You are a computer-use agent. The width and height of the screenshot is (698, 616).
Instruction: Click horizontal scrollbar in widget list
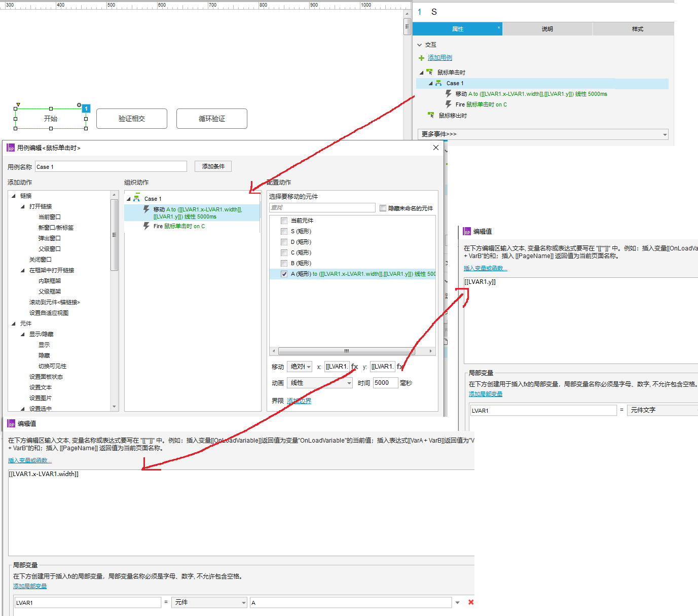pos(347,351)
